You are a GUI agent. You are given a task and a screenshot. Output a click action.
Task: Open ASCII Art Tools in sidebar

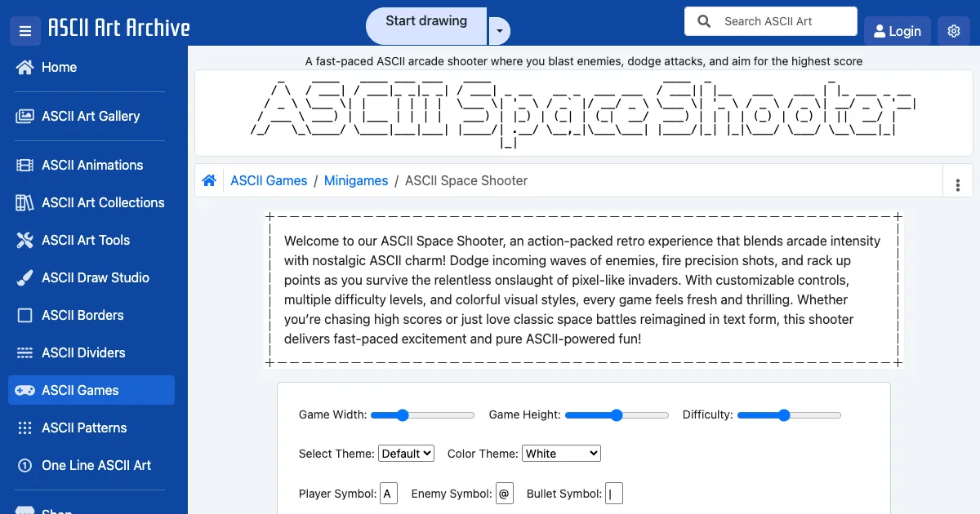click(86, 240)
